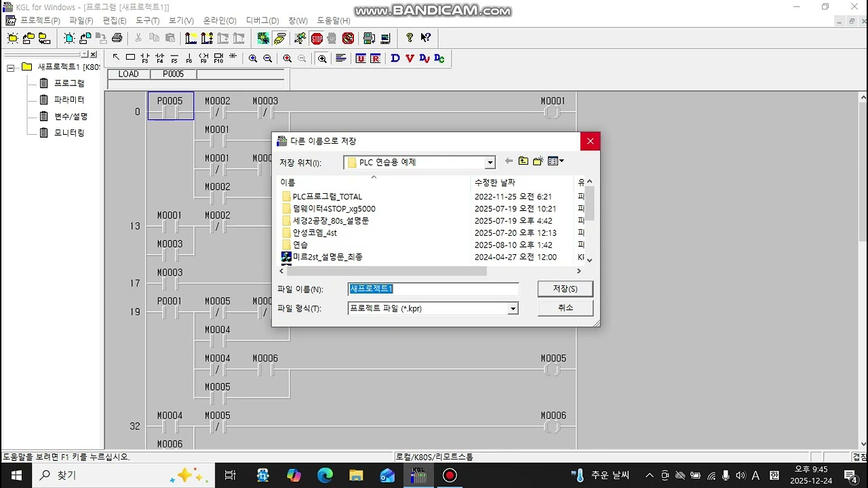This screenshot has width=868, height=488.
Task: Click the question mark Help icon
Action: pyautogui.click(x=410, y=38)
